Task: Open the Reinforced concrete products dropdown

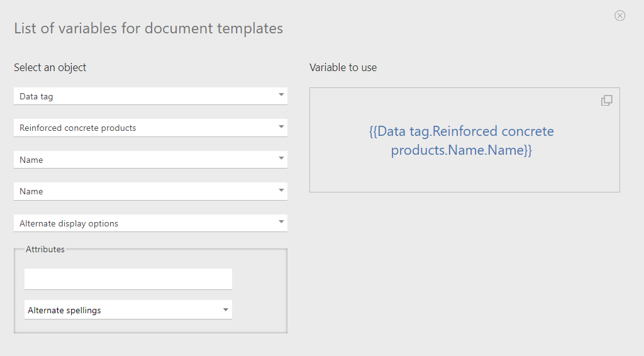Action: 150,128
